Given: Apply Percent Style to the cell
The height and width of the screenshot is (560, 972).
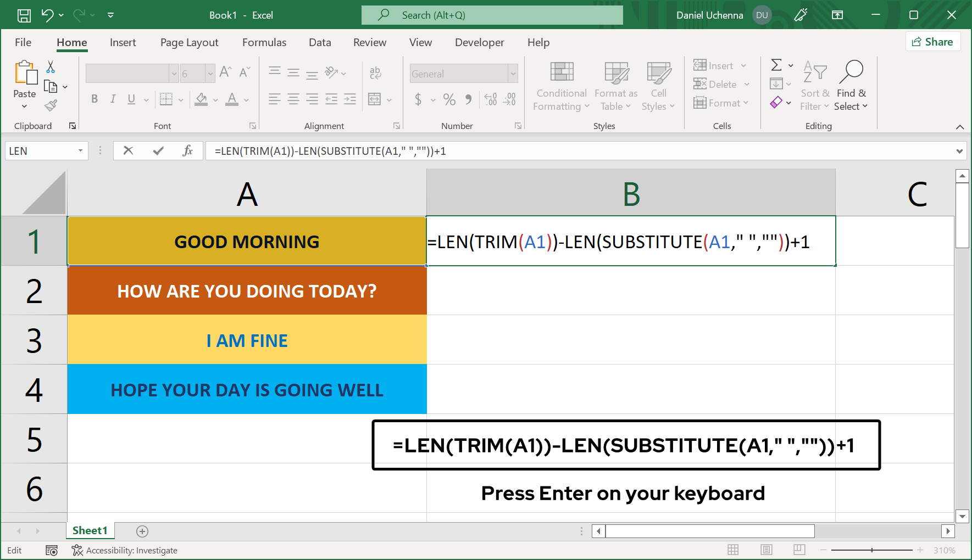Looking at the screenshot, I should (449, 100).
